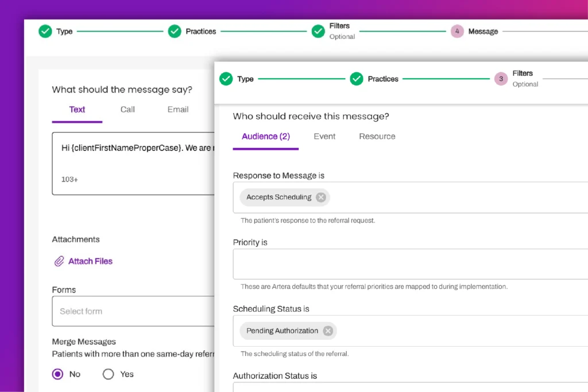
Task: Click the paperclip Attach Files icon
Action: (x=59, y=262)
